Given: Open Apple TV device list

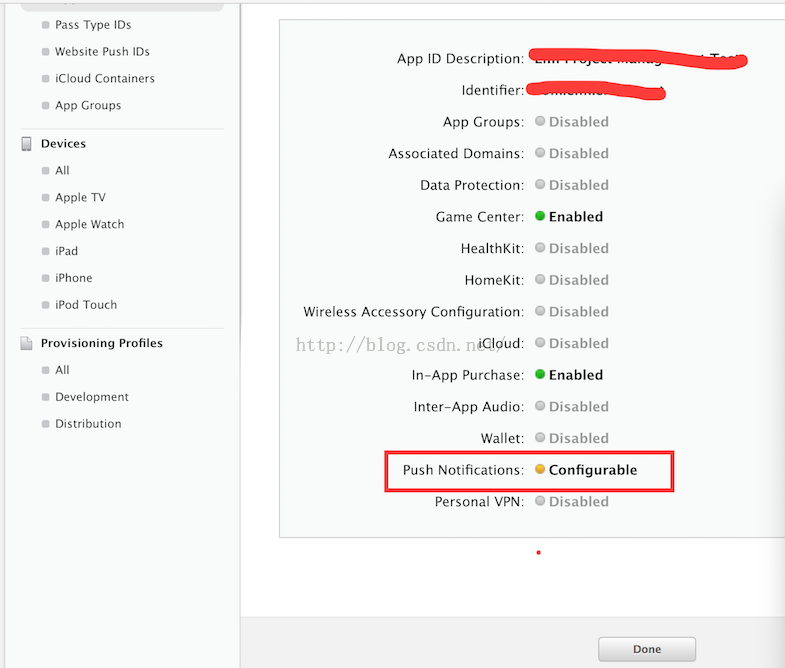Looking at the screenshot, I should click(80, 197).
